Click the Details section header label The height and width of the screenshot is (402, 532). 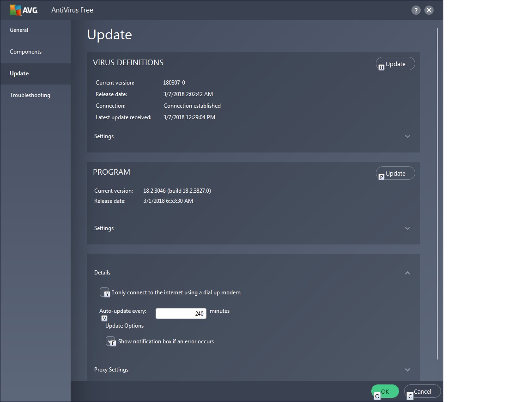coord(103,273)
